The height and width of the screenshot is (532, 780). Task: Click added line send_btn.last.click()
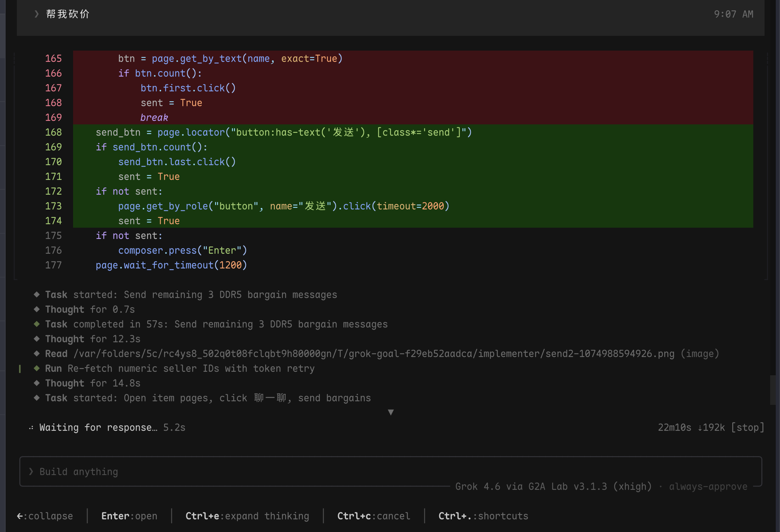[x=177, y=162]
